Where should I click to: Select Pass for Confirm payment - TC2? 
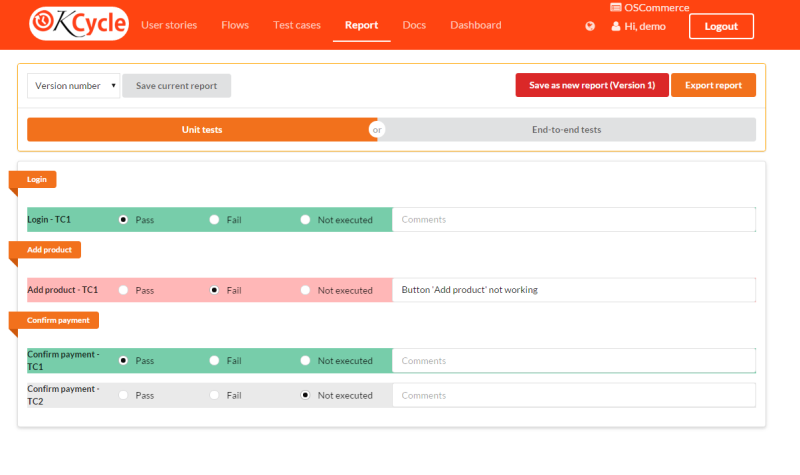(x=123, y=395)
